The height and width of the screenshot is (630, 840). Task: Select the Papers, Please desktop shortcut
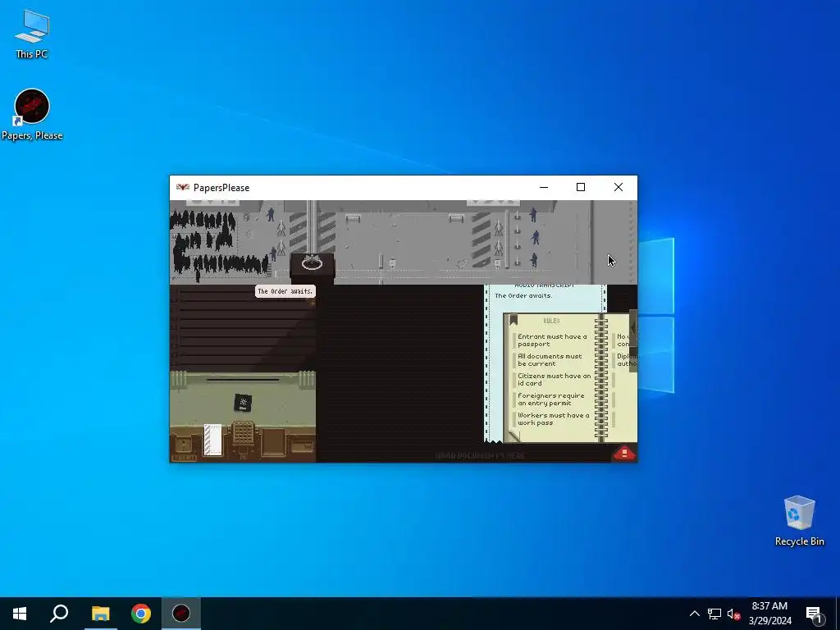(x=32, y=115)
